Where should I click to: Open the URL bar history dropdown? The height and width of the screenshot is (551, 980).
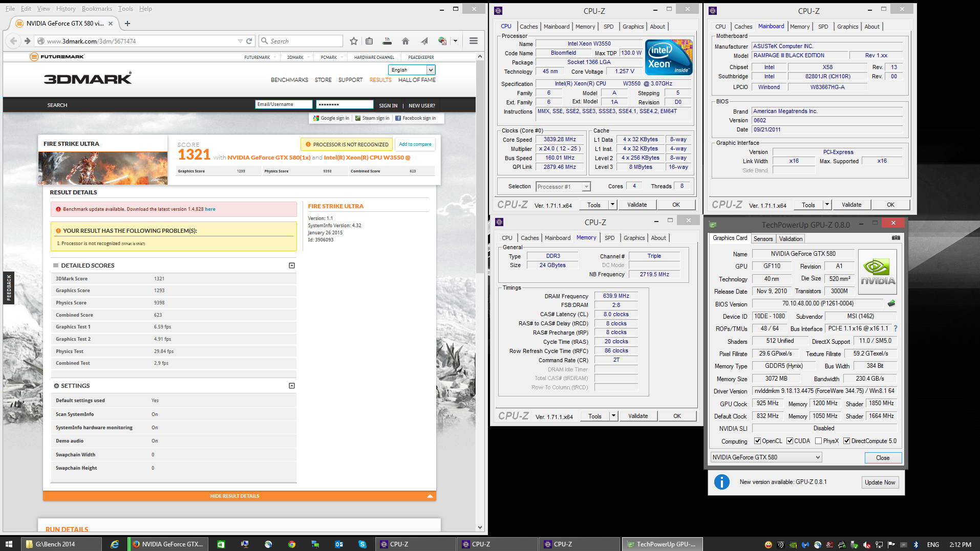pos(240,41)
